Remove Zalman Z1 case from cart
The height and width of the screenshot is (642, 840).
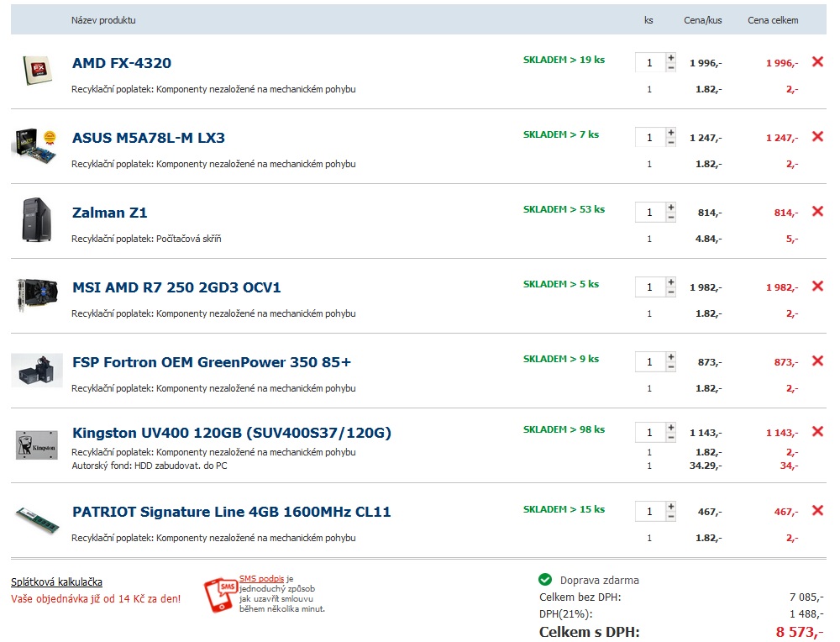pyautogui.click(x=816, y=211)
